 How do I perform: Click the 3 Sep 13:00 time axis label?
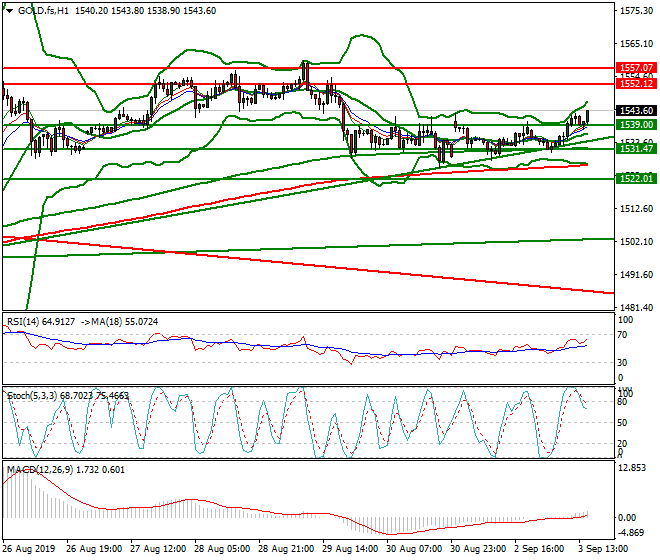(x=603, y=549)
